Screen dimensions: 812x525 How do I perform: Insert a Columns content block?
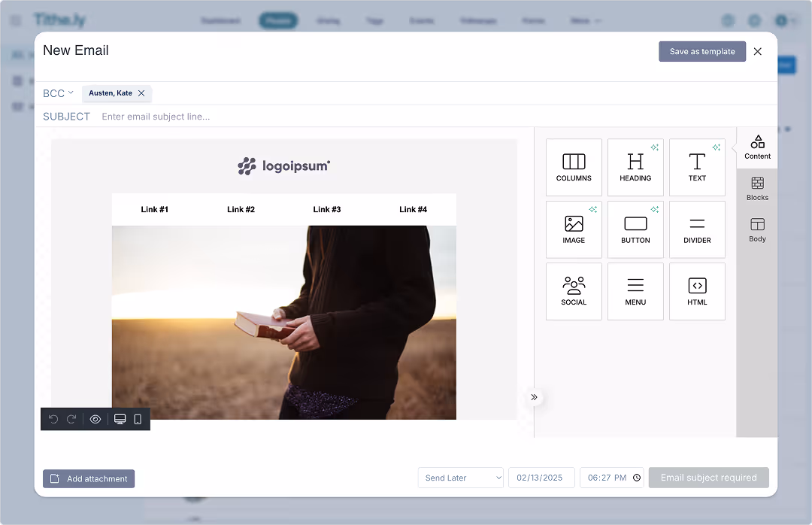tap(574, 166)
